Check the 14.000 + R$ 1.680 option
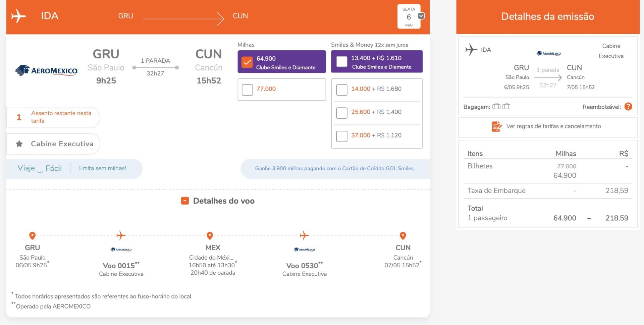644x325 pixels. 342,90
